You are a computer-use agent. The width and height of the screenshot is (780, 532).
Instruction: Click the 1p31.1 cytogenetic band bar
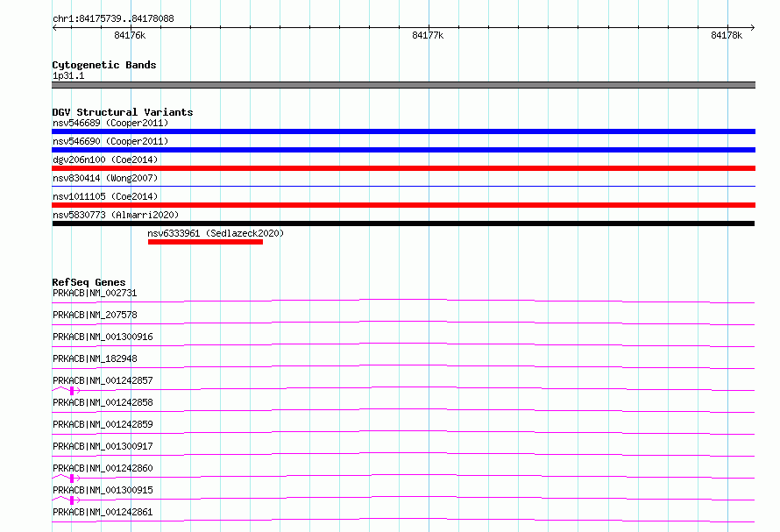[x=403, y=85]
